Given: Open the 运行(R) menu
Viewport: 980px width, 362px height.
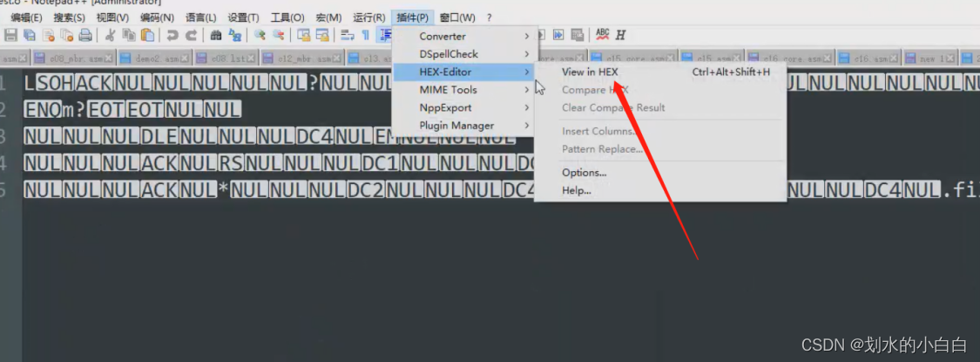Looking at the screenshot, I should [x=368, y=17].
